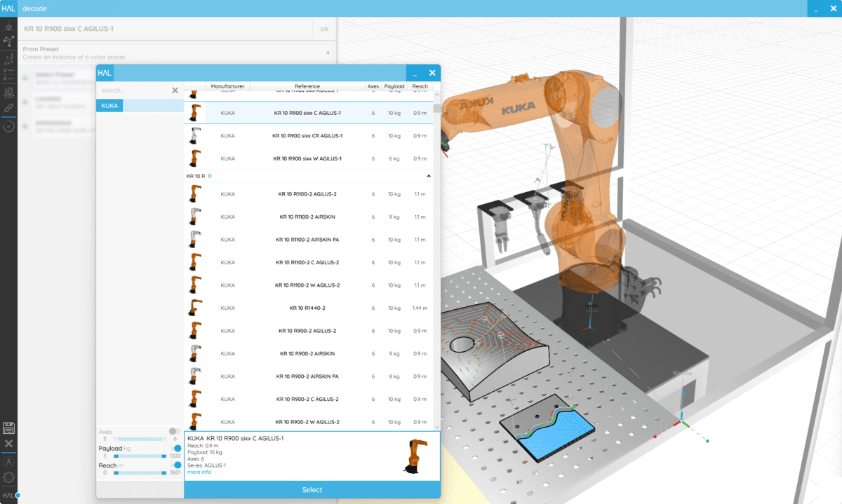Image resolution: width=842 pixels, height=504 pixels.
Task: Minimize the preset dialog
Action: [415, 73]
